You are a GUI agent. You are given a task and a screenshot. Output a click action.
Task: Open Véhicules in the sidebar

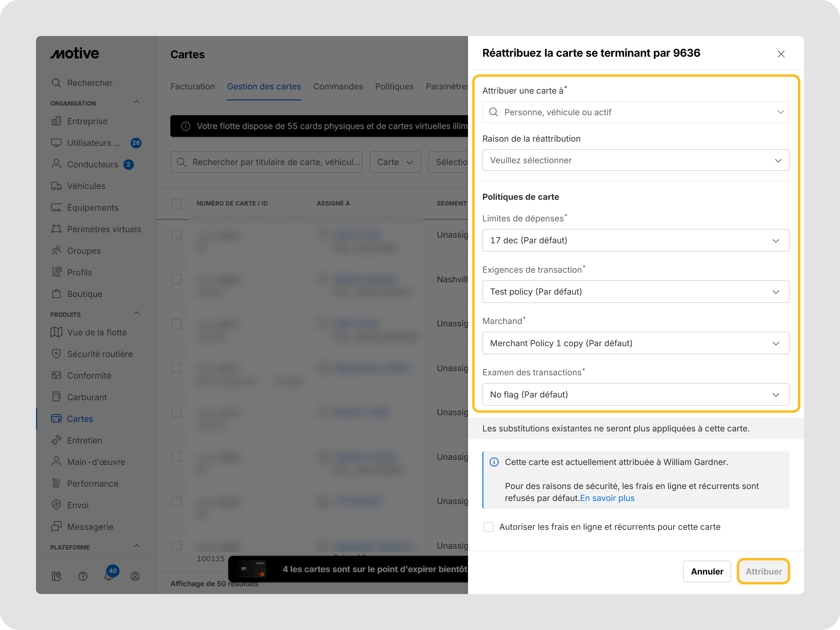78,186
